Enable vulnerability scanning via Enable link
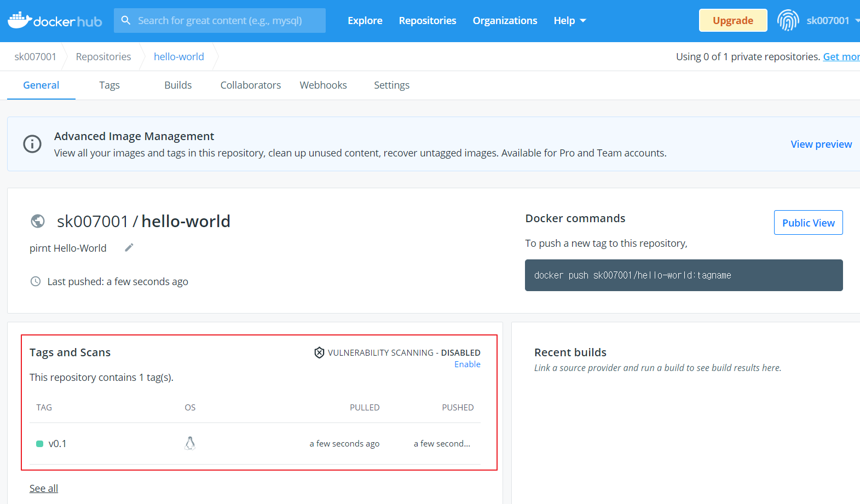Image resolution: width=860 pixels, height=504 pixels. (467, 364)
